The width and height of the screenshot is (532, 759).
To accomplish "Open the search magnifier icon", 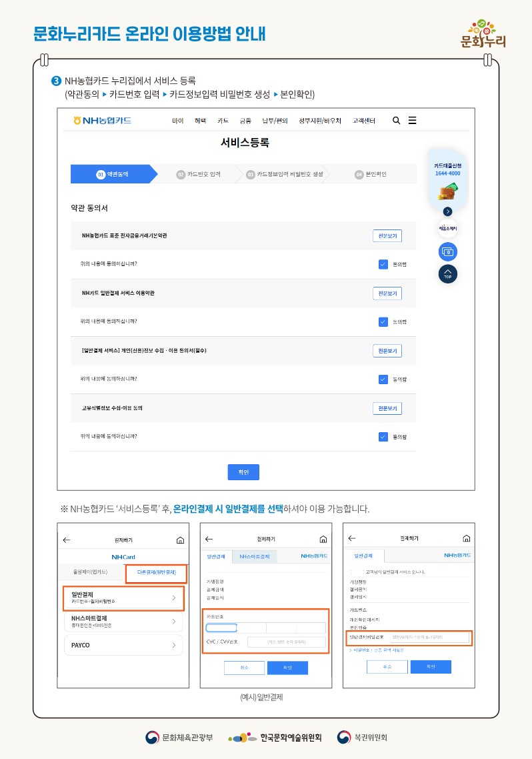I will 396,121.
